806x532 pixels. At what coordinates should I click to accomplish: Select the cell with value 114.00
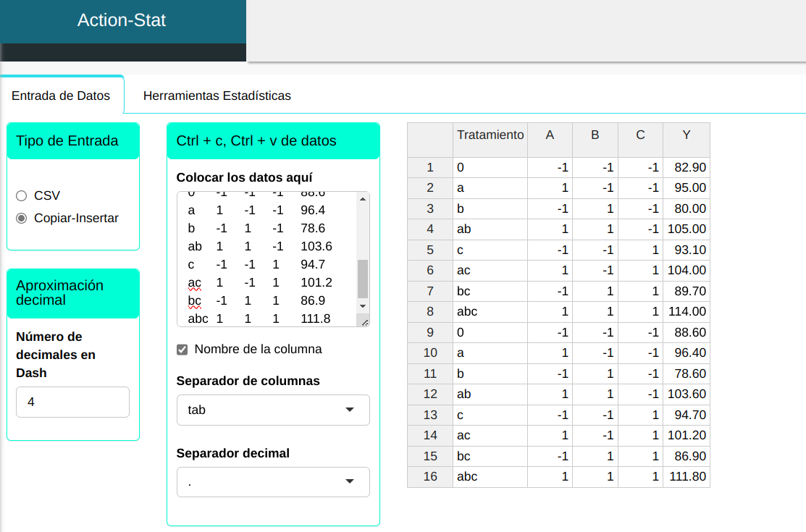pyautogui.click(x=686, y=312)
